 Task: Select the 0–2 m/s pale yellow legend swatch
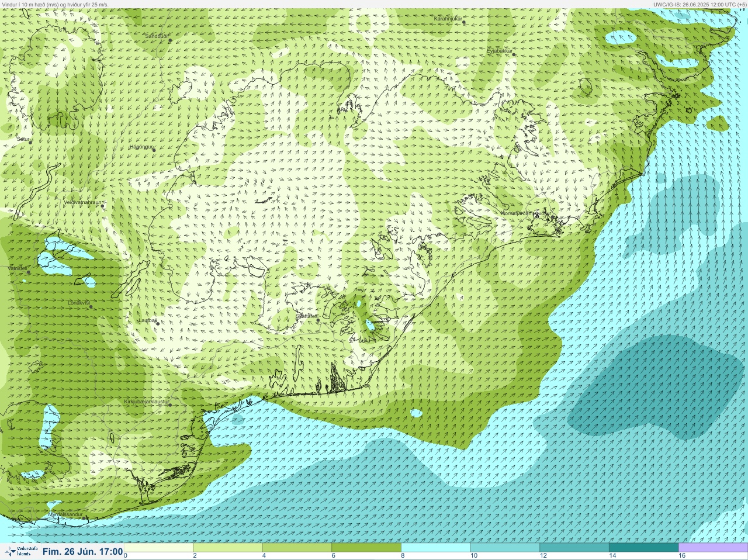click(158, 548)
